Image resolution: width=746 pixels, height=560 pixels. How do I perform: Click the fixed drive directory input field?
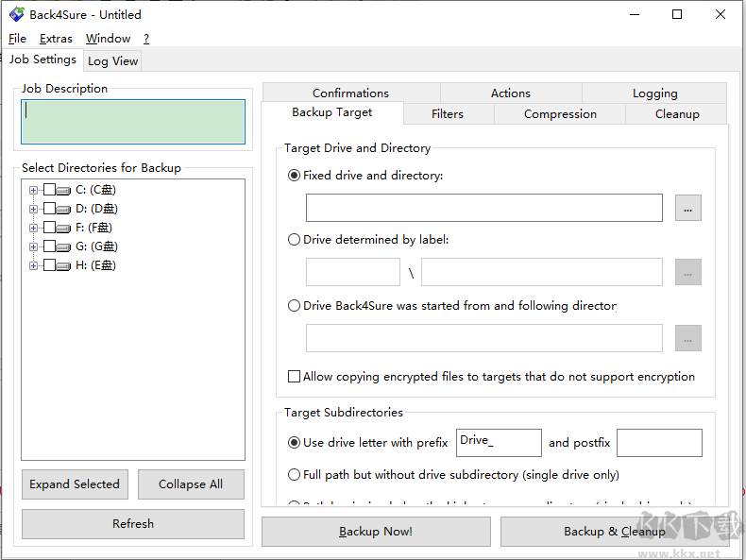coord(484,208)
